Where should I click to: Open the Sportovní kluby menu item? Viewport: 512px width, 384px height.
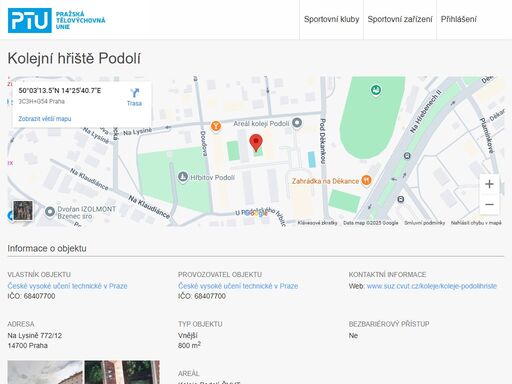point(331,19)
